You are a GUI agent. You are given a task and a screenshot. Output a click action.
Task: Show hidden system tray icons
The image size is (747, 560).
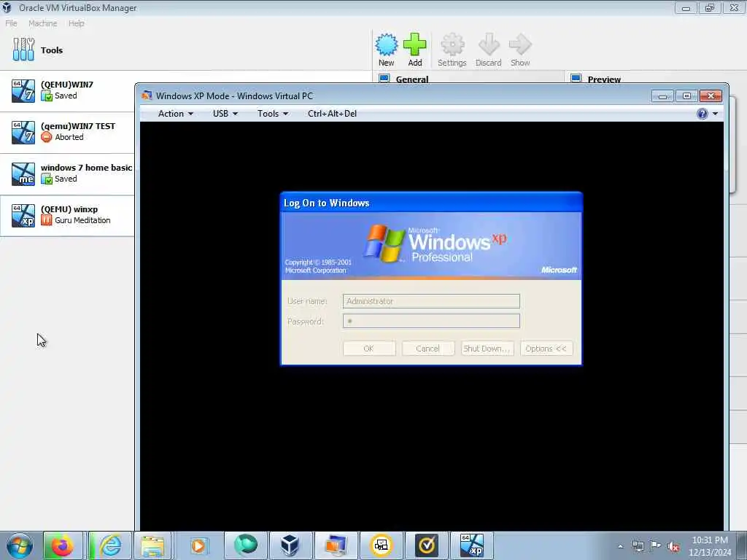click(620, 546)
